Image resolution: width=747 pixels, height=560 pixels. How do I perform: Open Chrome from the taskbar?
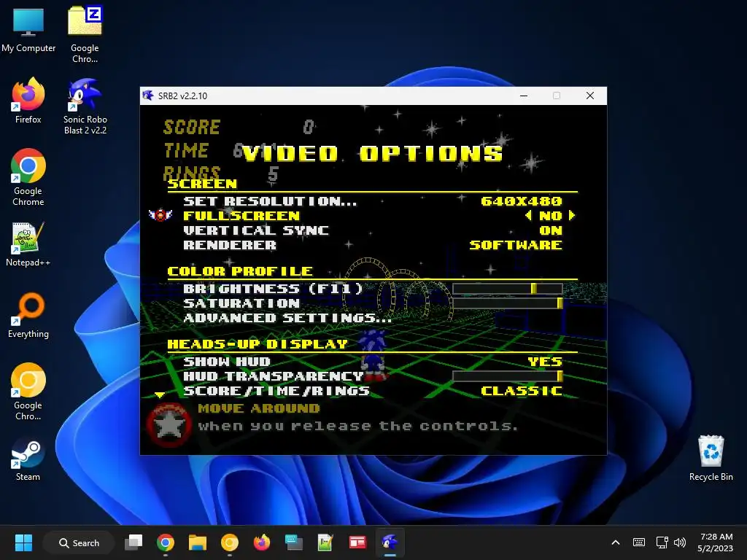coord(166,542)
